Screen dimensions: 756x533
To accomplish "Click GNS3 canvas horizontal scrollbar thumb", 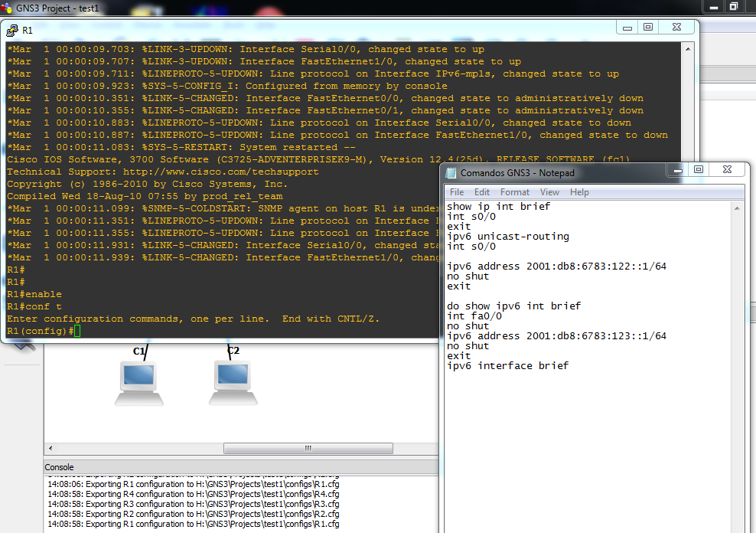I will point(308,448).
